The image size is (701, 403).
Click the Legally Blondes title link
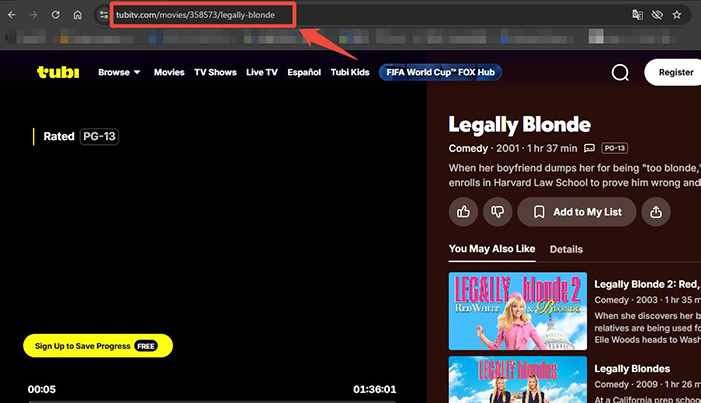tap(632, 369)
